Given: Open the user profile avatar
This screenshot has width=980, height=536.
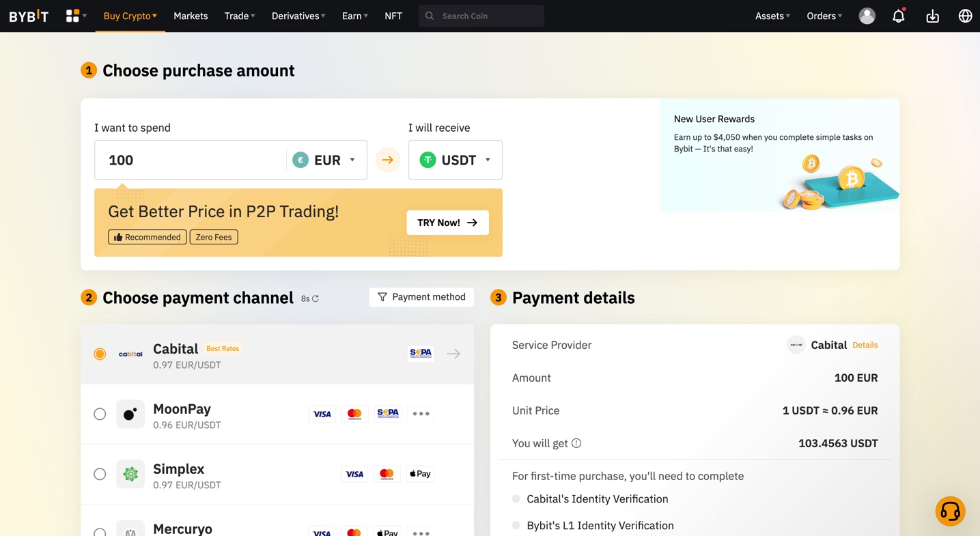Looking at the screenshot, I should [867, 16].
